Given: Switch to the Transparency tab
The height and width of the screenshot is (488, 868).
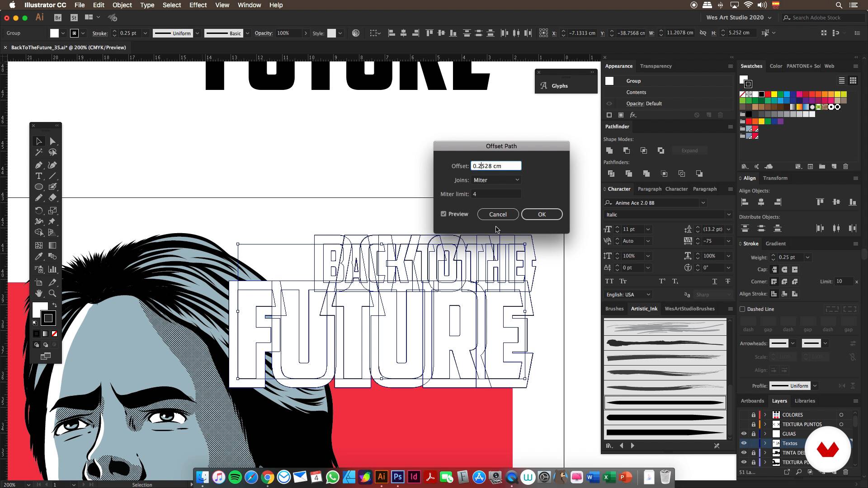Looking at the screenshot, I should pyautogui.click(x=656, y=66).
